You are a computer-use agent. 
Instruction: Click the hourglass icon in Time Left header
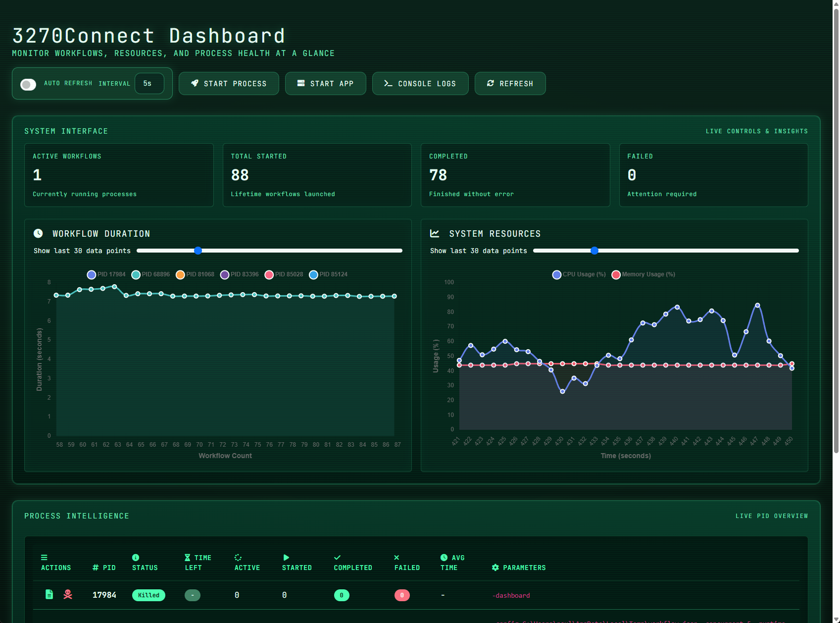[x=187, y=557]
